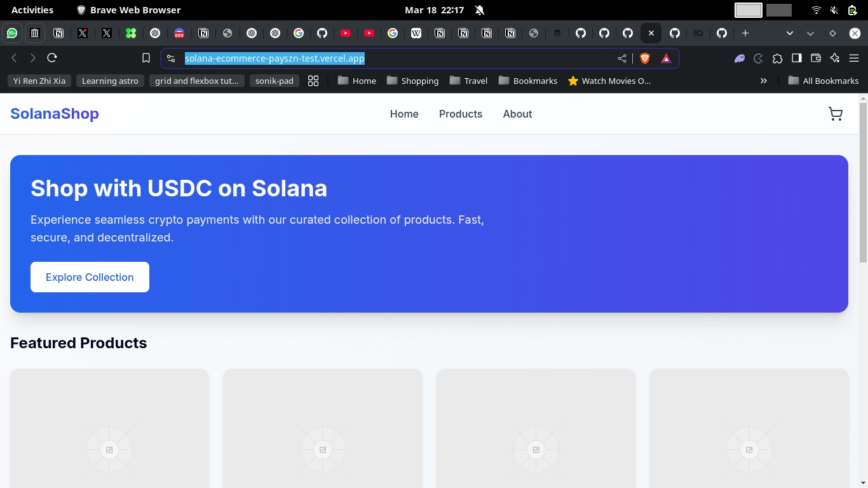Image resolution: width=868 pixels, height=488 pixels.
Task: Open the sonik-pad bookmark
Action: coord(275,81)
